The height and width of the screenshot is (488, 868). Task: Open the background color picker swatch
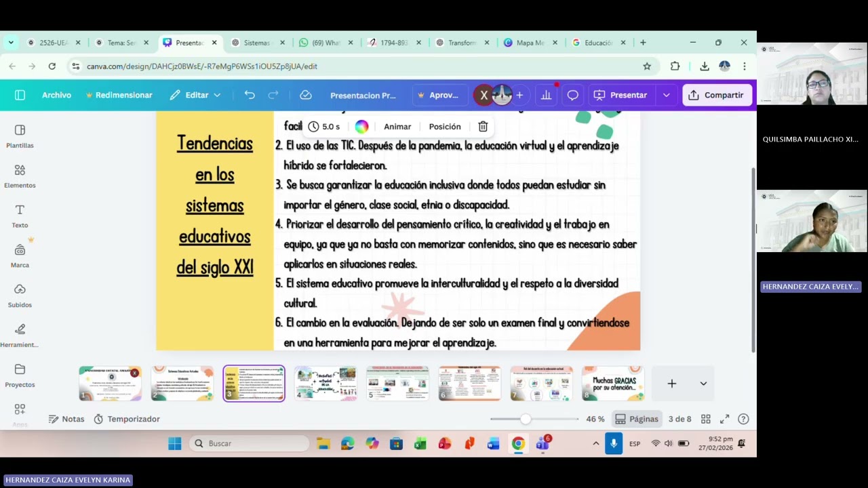tap(361, 127)
